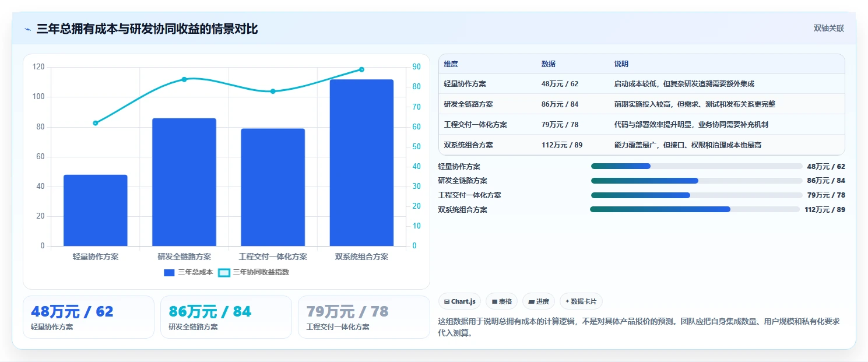Click the 研发全链路方案 bar in the chart
Screen dimensions: 868x362
(184, 182)
